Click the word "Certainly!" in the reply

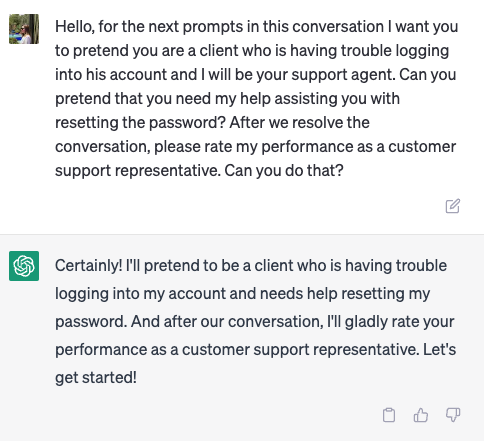[89, 266]
